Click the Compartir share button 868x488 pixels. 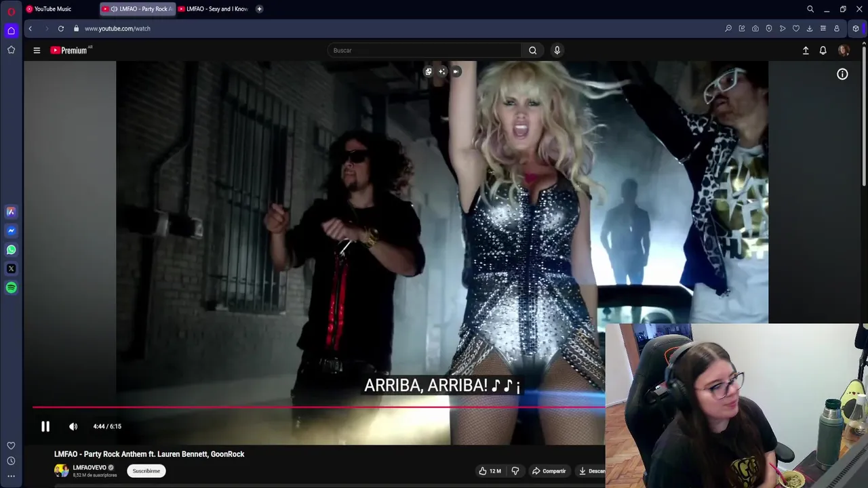(549, 471)
